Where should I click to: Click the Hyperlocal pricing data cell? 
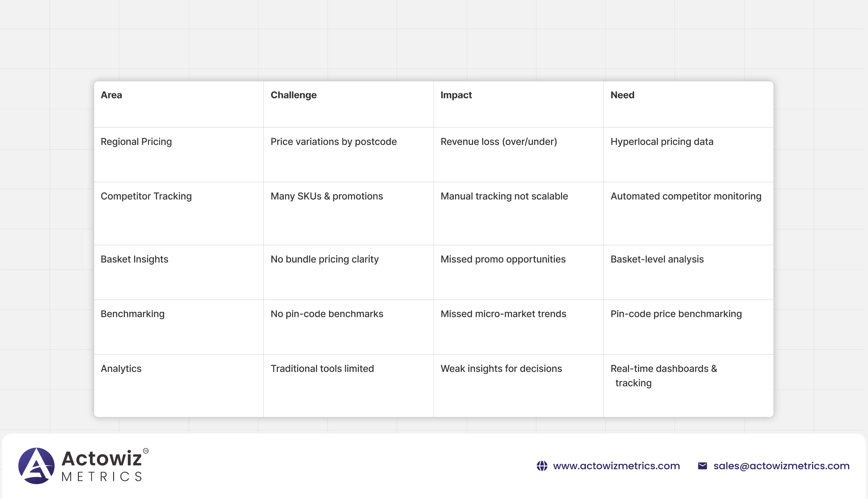661,141
